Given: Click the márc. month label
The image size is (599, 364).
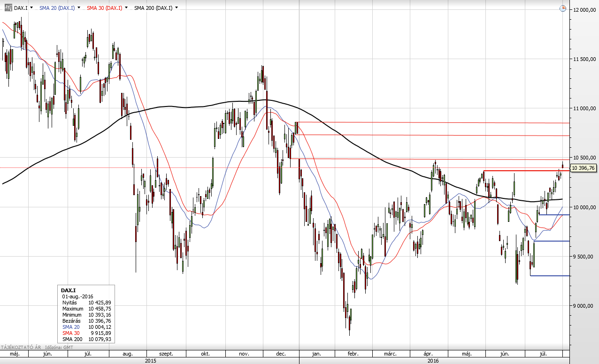Looking at the screenshot, I should click(391, 354).
